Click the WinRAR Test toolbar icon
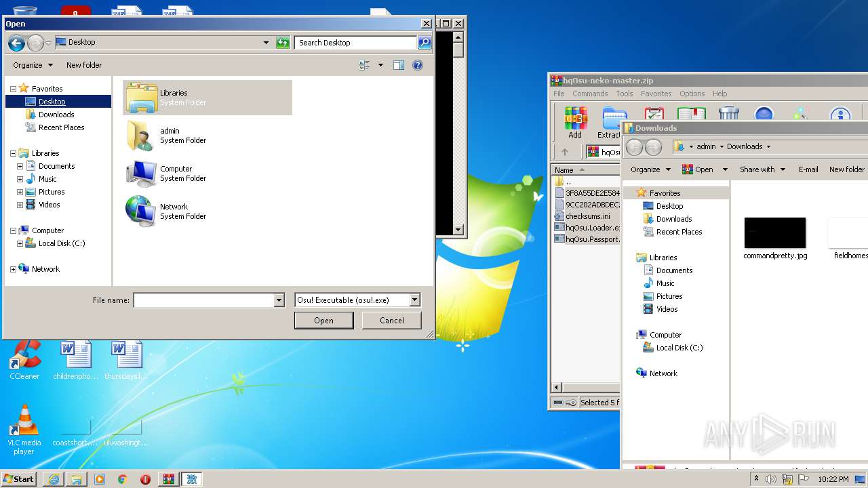The image size is (868, 488). coord(654,114)
